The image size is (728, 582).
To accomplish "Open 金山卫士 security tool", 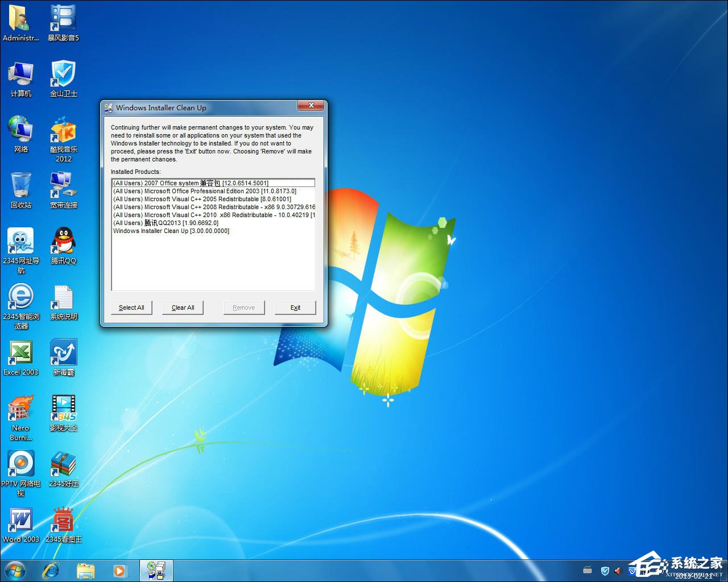I will (x=63, y=74).
